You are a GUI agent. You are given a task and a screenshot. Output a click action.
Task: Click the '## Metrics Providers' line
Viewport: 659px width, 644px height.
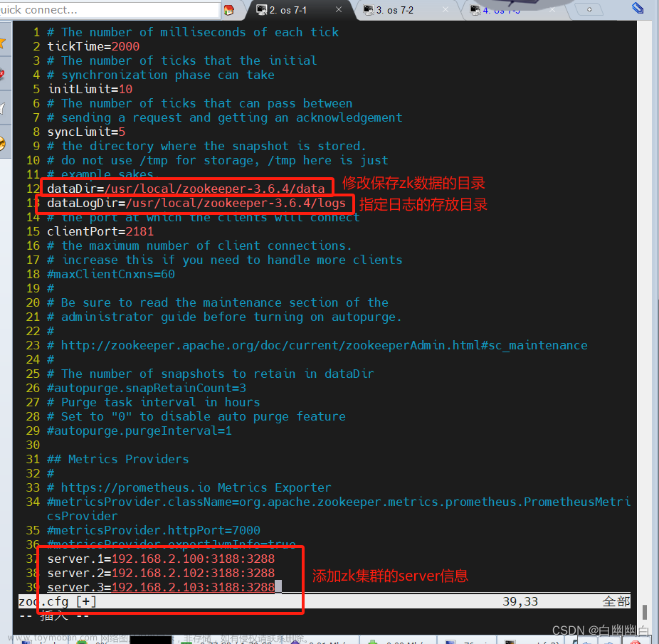[x=118, y=459]
